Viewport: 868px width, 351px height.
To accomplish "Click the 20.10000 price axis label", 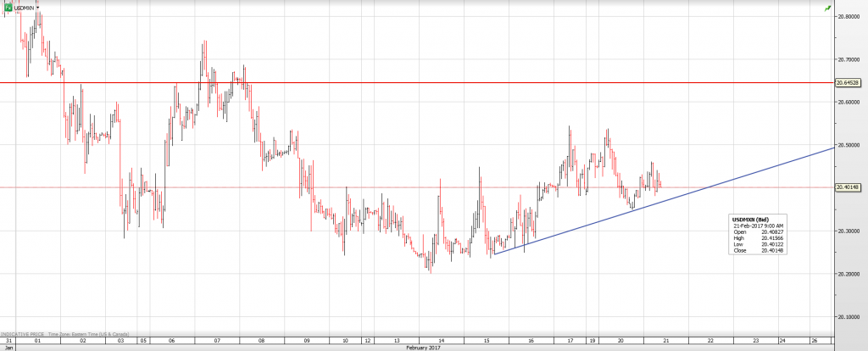I will click(x=849, y=316).
